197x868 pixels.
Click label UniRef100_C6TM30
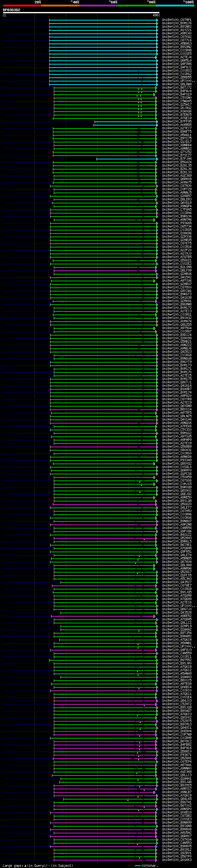(176, 186)
